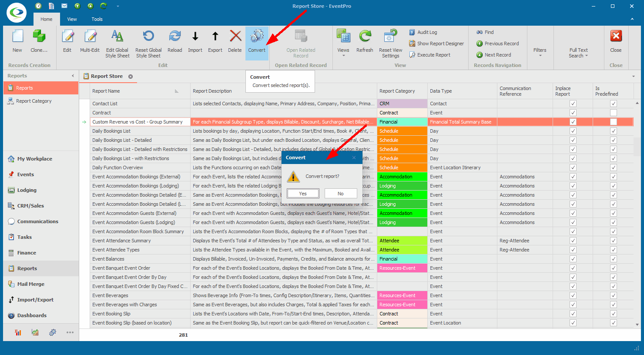Click the red Delete icon

tap(235, 37)
